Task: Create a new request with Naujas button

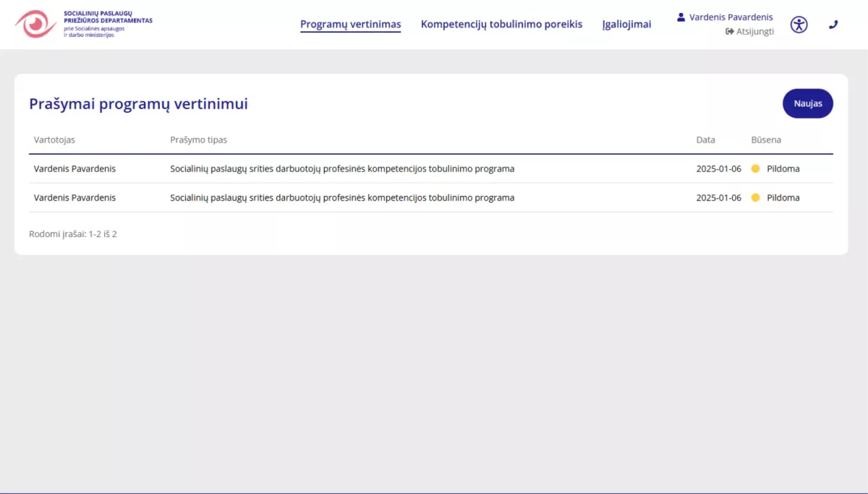Action: pos(808,103)
